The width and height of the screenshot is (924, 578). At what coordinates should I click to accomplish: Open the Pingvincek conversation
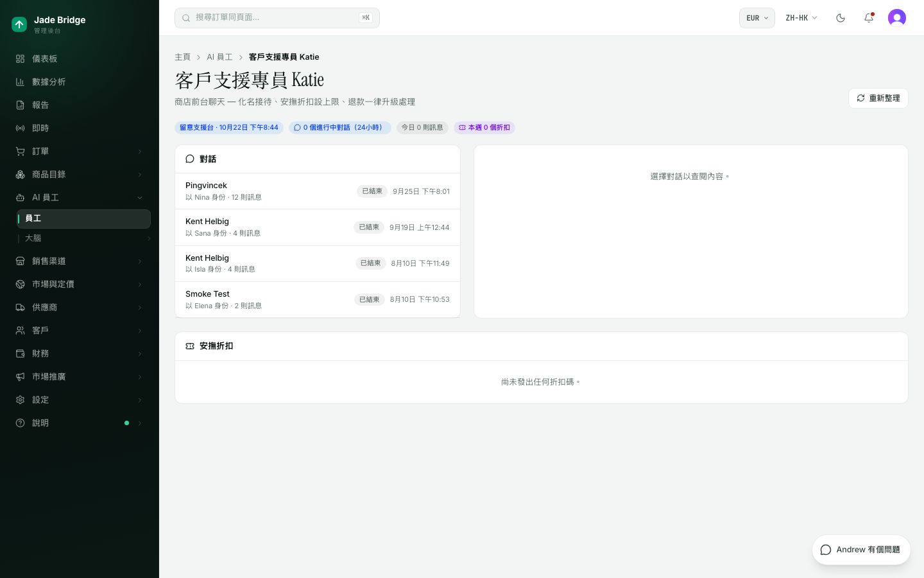pos(318,191)
